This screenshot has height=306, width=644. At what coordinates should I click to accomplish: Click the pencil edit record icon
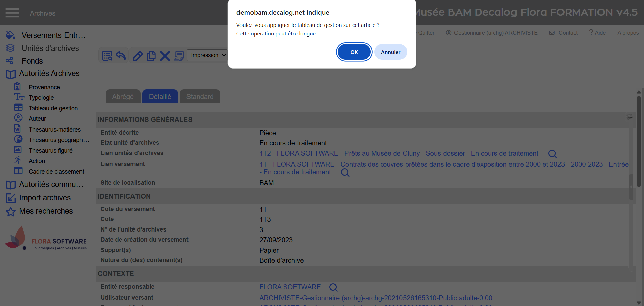click(x=138, y=56)
